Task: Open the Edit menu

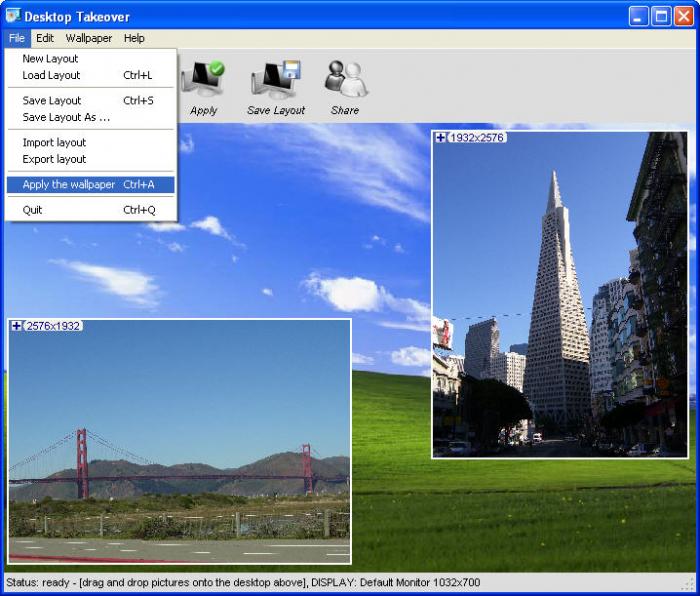Action: [45, 38]
